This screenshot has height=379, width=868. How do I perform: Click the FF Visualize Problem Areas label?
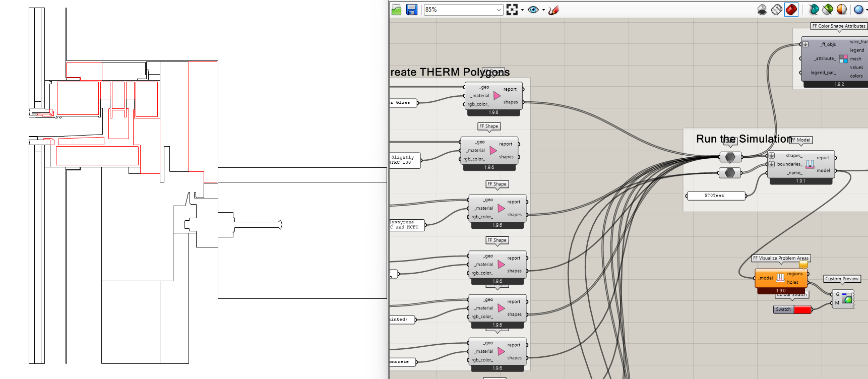[780, 258]
